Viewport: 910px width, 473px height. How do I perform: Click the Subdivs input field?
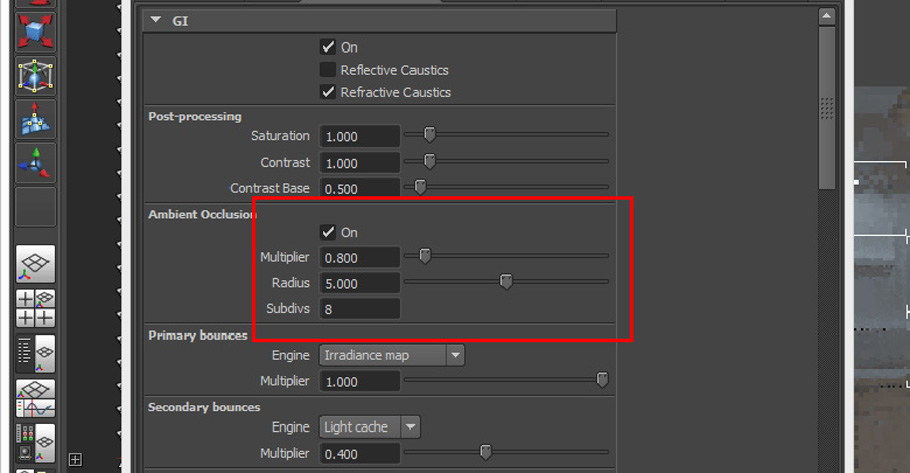pos(359,309)
